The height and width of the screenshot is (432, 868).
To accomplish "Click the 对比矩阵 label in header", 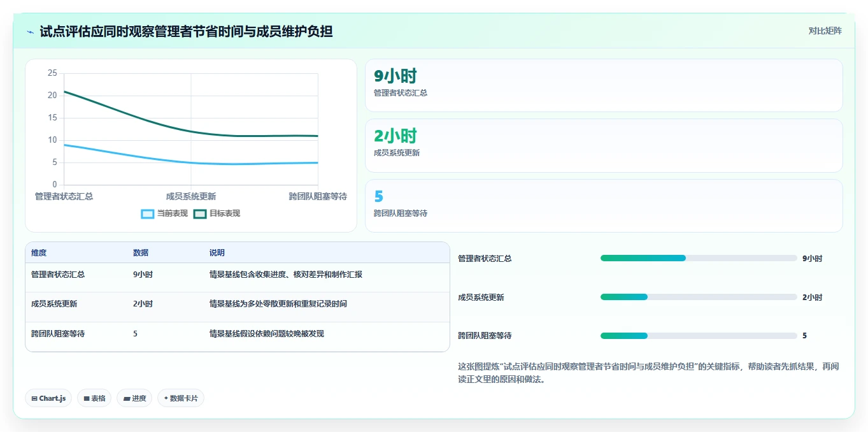I will (x=825, y=31).
